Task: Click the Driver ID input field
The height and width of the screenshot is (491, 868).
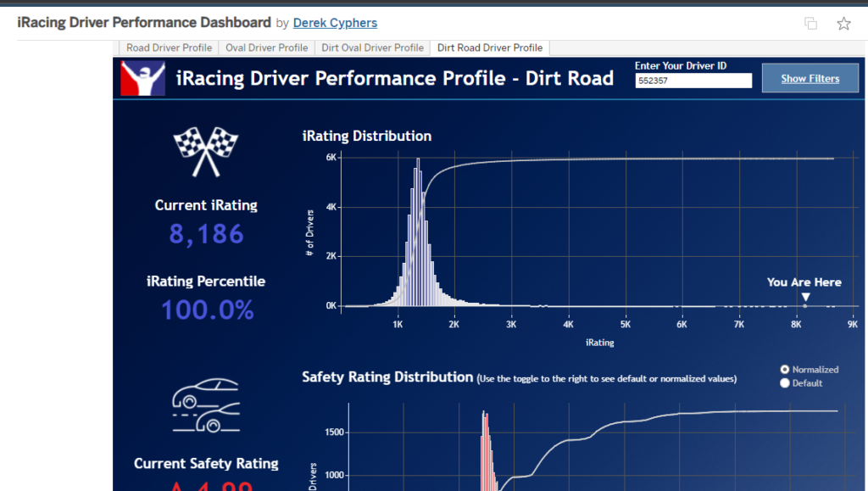Action: click(x=693, y=81)
